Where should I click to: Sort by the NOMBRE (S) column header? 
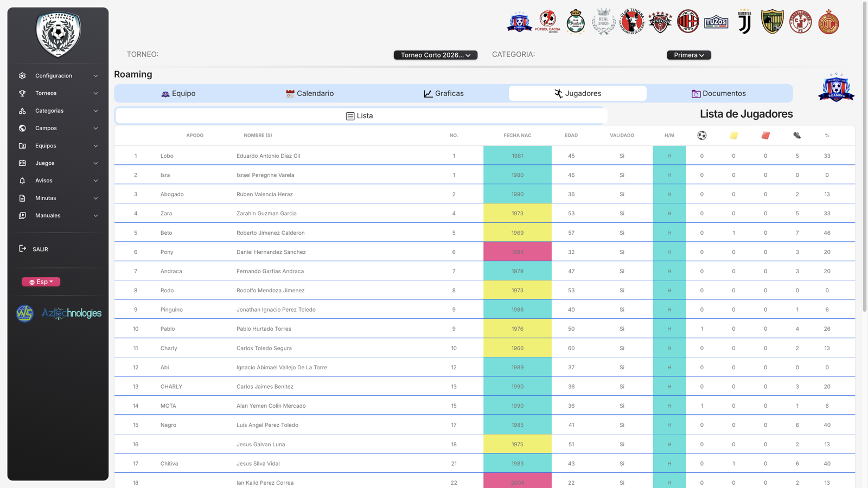258,136
